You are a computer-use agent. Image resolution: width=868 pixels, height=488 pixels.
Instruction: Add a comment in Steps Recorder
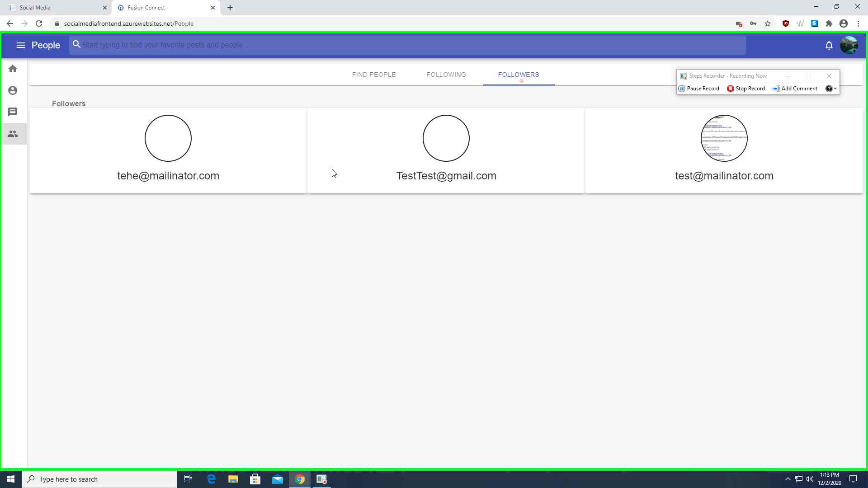[x=795, y=89]
